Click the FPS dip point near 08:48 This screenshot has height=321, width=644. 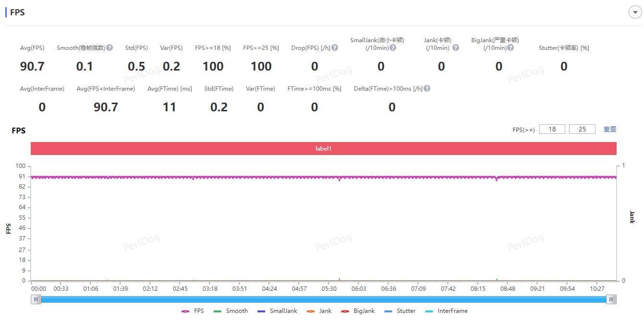click(497, 179)
